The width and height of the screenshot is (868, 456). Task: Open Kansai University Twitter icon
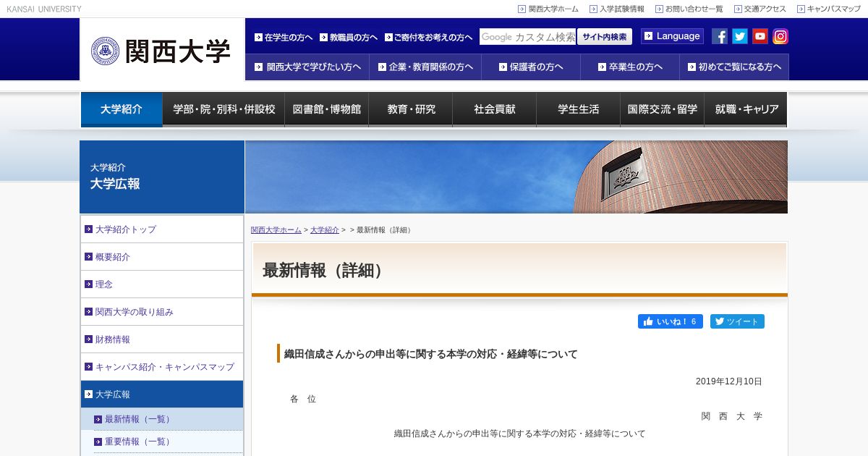click(x=740, y=36)
